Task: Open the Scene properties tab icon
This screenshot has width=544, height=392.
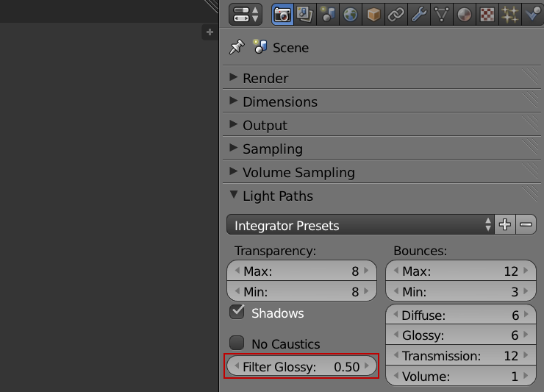Action: pos(328,15)
